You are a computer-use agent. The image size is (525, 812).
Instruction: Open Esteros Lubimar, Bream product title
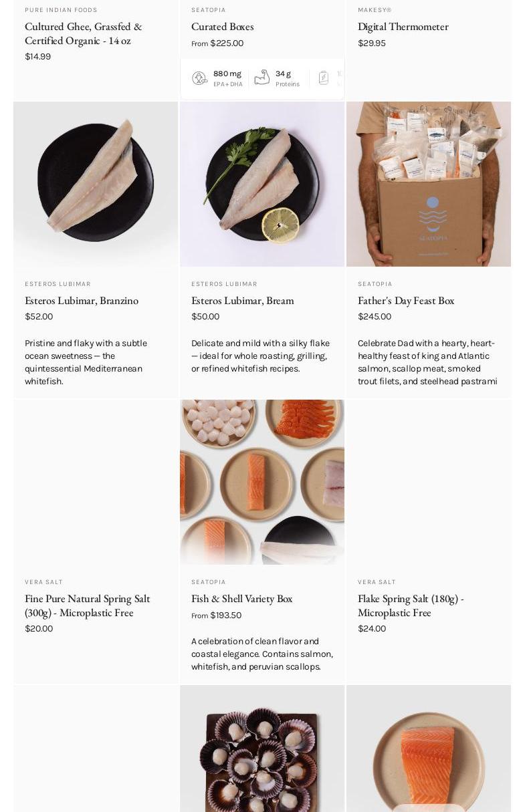coord(243,300)
